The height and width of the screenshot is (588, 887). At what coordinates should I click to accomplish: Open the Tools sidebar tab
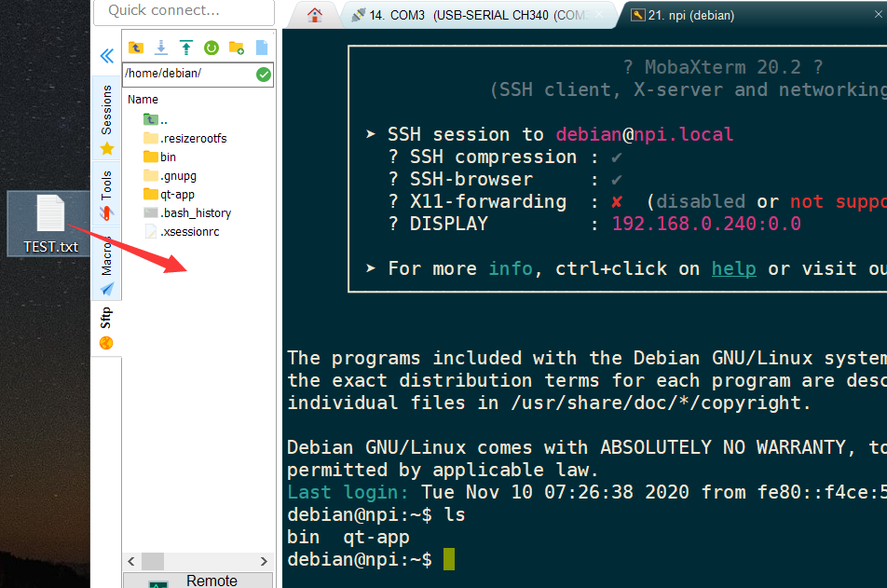pos(106,194)
